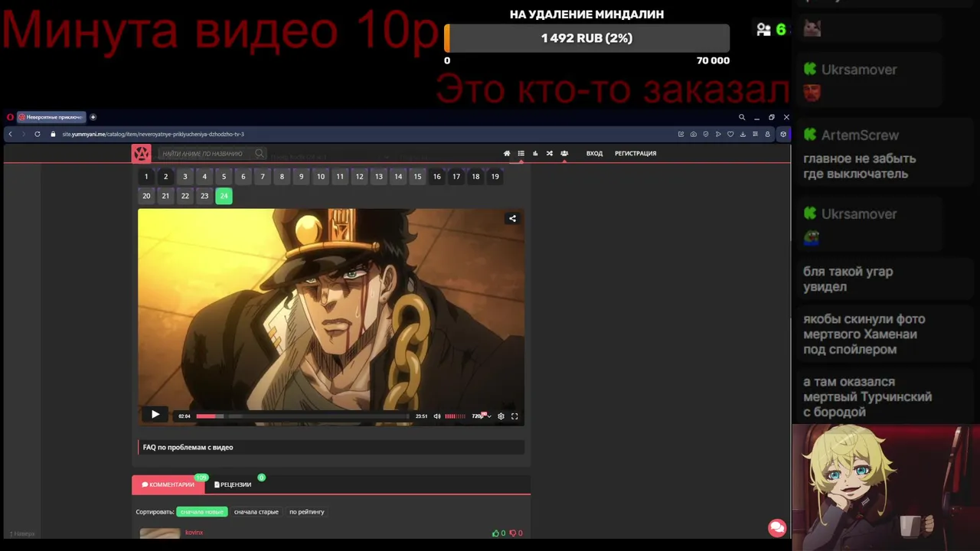Image resolution: width=980 pixels, height=551 pixels.
Task: Mute the video player sound
Action: tap(437, 416)
